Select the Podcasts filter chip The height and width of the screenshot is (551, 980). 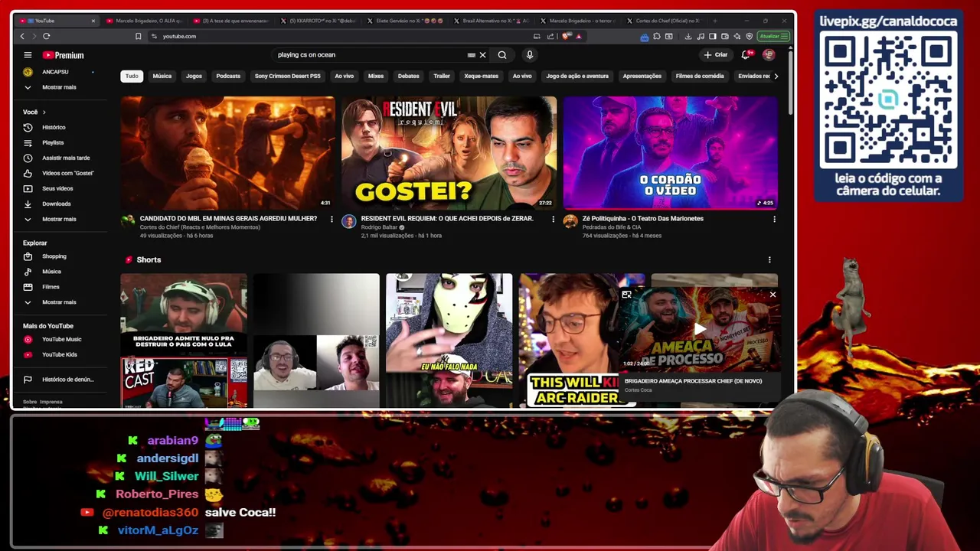(228, 76)
